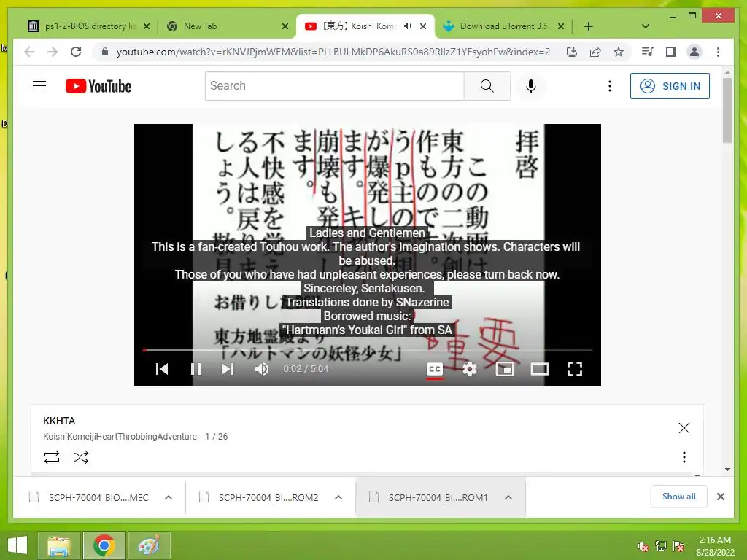Open the player settings gear
Viewport: 747px width, 560px height.
tap(470, 369)
